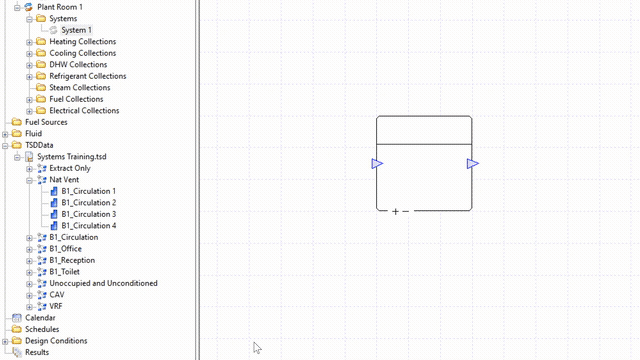Open the Calendar item label
The image size is (640, 360).
pos(40,318)
